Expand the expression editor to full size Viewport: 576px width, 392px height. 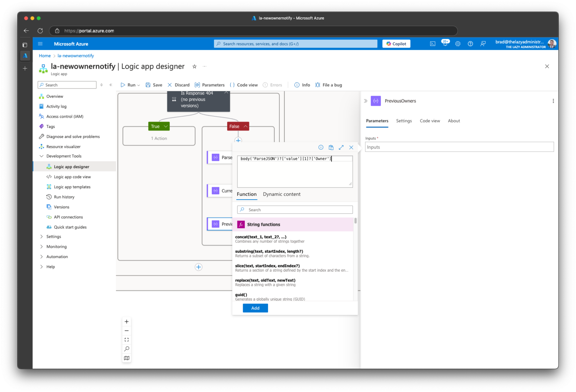pos(341,147)
